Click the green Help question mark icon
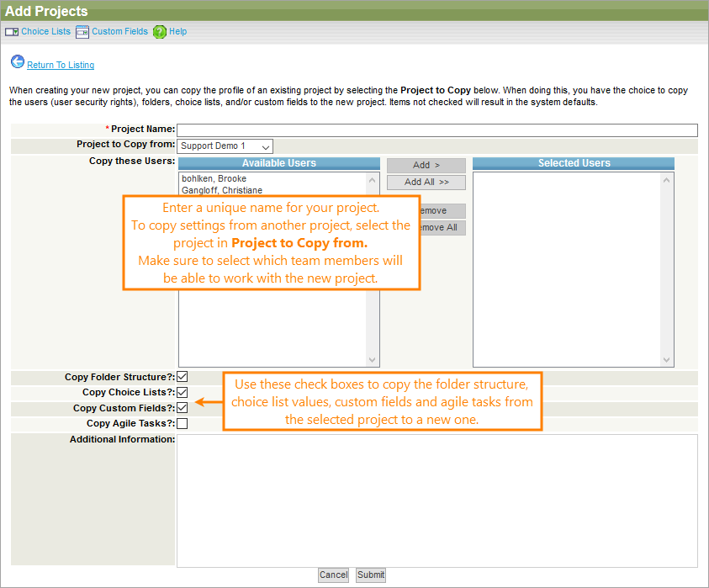The width and height of the screenshot is (709, 588). [x=159, y=32]
